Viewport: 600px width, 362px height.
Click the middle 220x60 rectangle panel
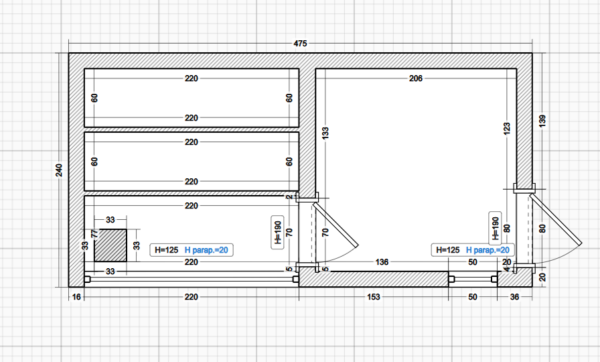click(191, 161)
